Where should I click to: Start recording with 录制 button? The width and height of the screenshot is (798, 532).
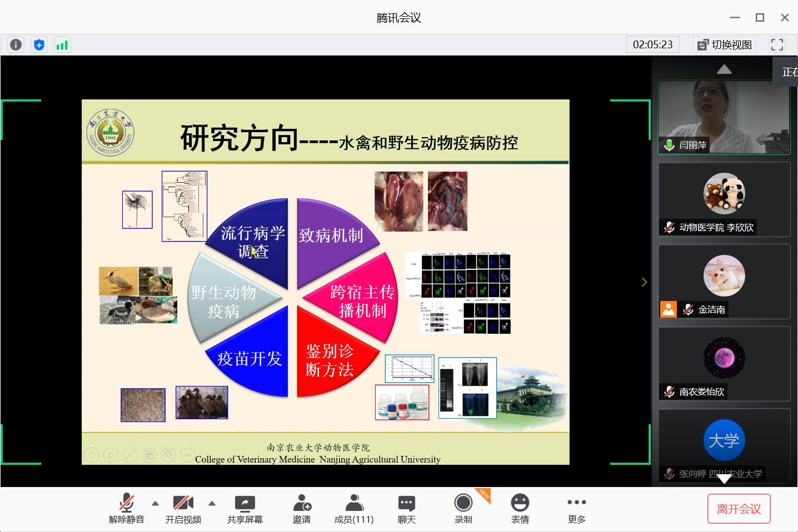click(463, 509)
